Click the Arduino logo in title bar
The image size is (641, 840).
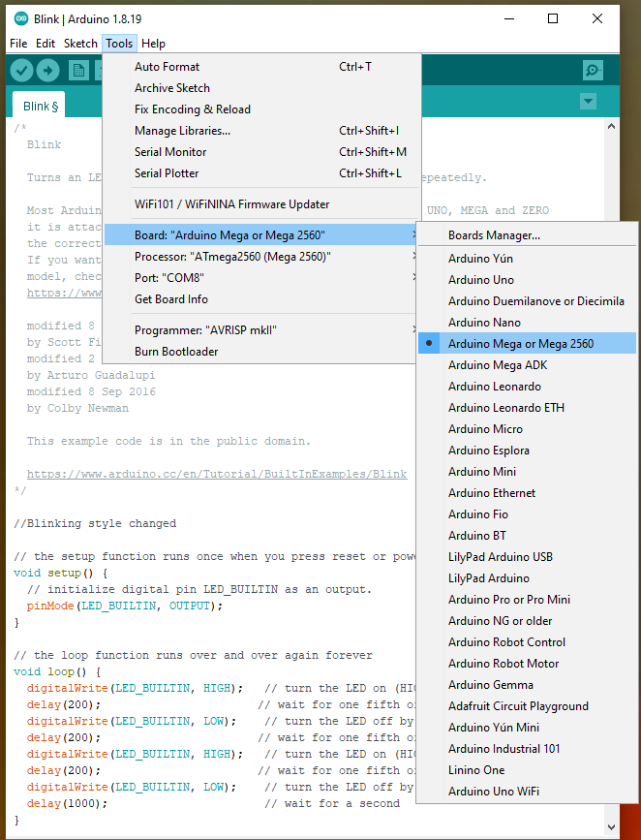[x=21, y=18]
